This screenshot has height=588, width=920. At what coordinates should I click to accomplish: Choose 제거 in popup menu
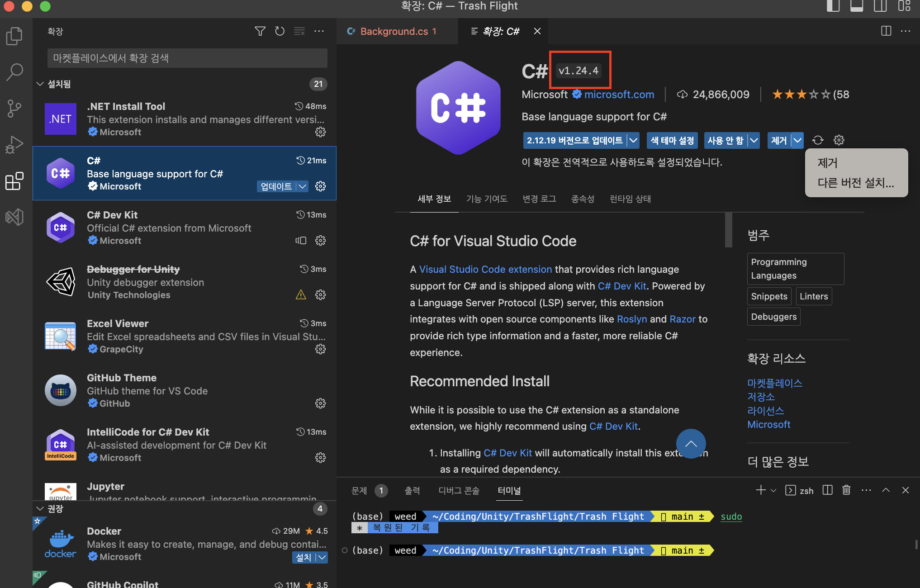pyautogui.click(x=828, y=163)
